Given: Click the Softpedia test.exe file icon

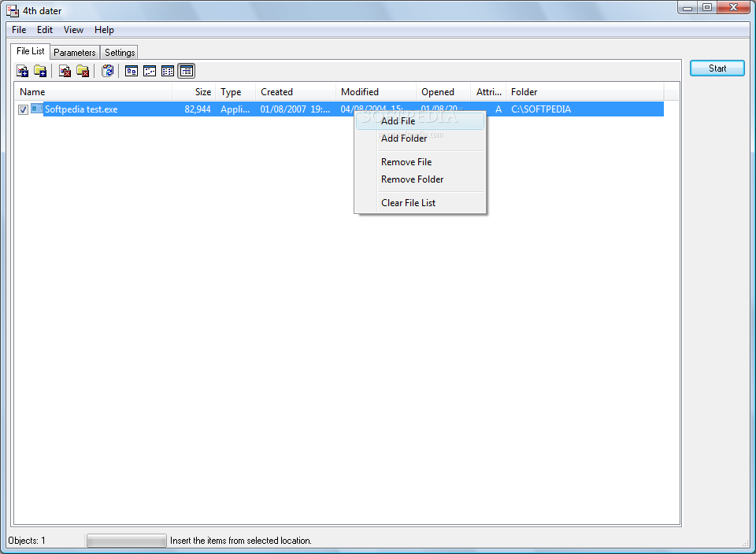Looking at the screenshot, I should click(x=37, y=109).
